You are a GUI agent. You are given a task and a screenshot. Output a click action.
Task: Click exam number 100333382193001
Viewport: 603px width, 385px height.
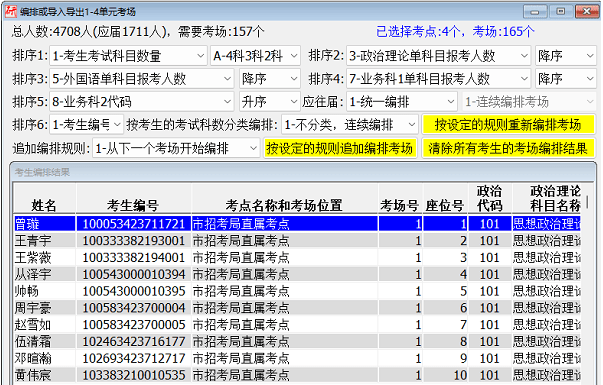pyautogui.click(x=134, y=241)
